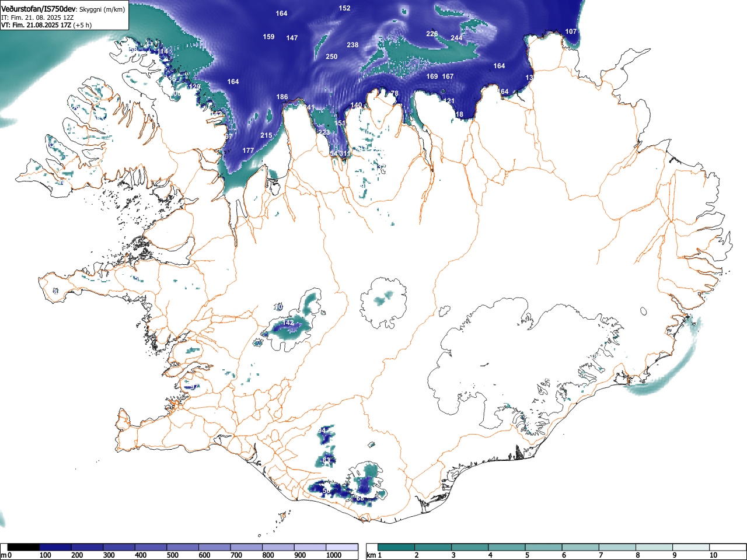
Task: Click the value 83 in south highlands
Action: point(326,460)
